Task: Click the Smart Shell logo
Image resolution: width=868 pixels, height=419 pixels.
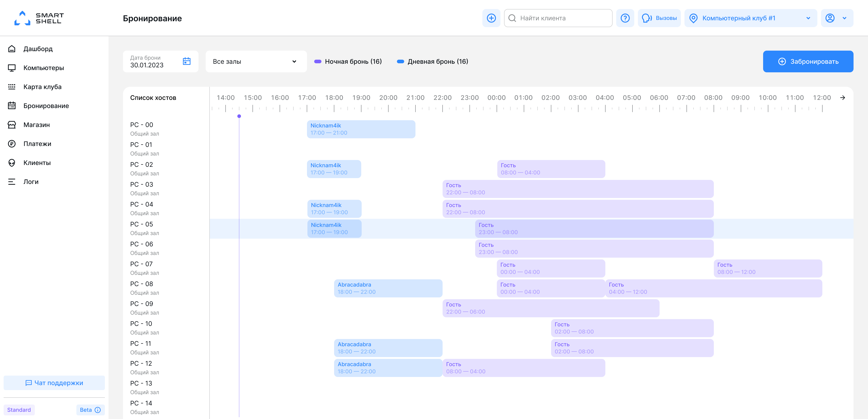Action: [x=39, y=18]
